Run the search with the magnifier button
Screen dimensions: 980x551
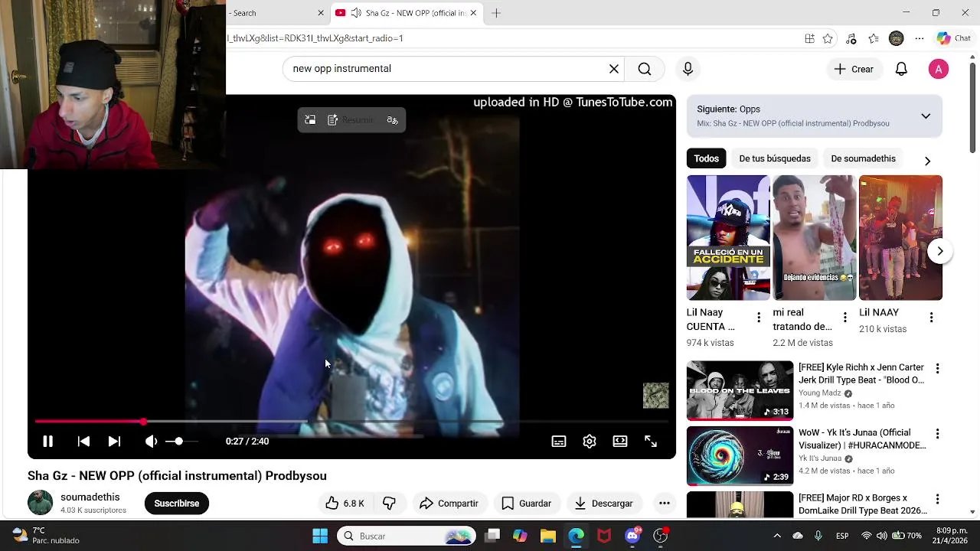(645, 69)
